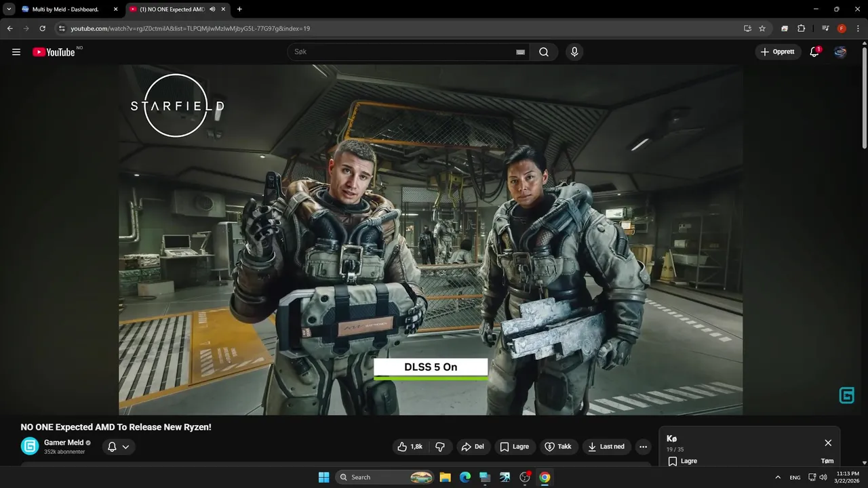
Task: Open YouTube account avatar menu
Action: 840,52
